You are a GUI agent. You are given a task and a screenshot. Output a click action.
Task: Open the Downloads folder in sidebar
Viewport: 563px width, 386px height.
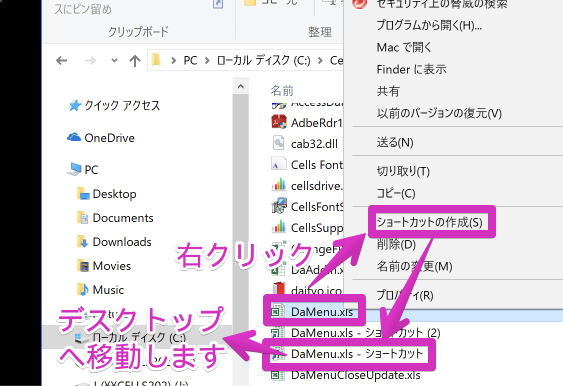point(122,242)
